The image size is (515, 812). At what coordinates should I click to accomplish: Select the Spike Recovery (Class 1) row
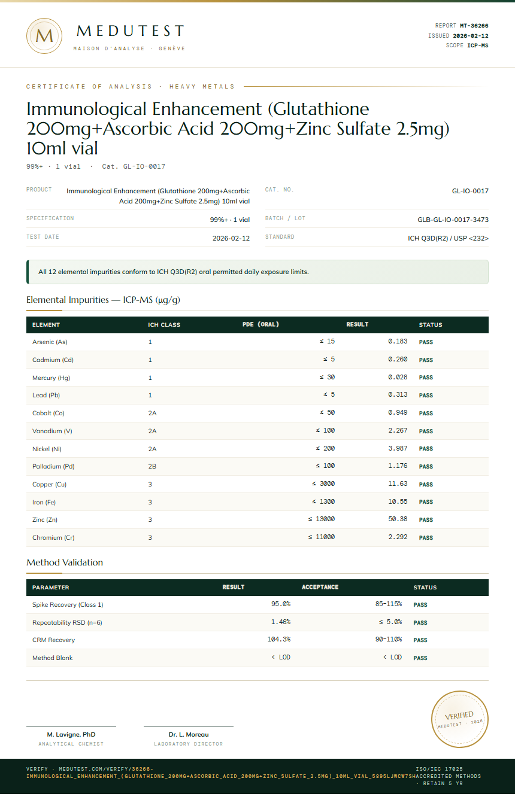[x=257, y=604]
